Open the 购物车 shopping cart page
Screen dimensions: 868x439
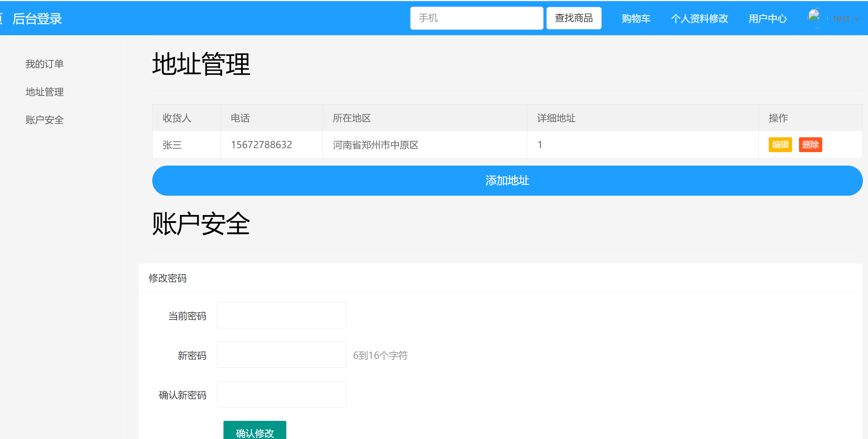[x=635, y=19]
